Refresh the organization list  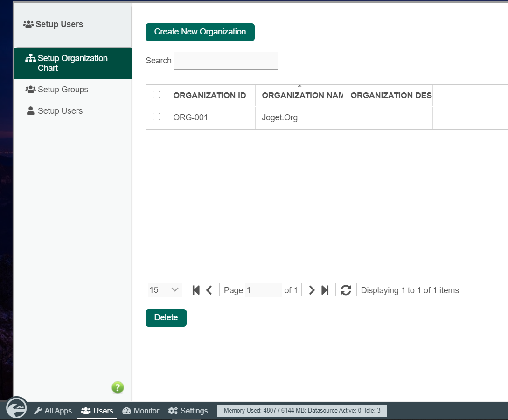(346, 290)
